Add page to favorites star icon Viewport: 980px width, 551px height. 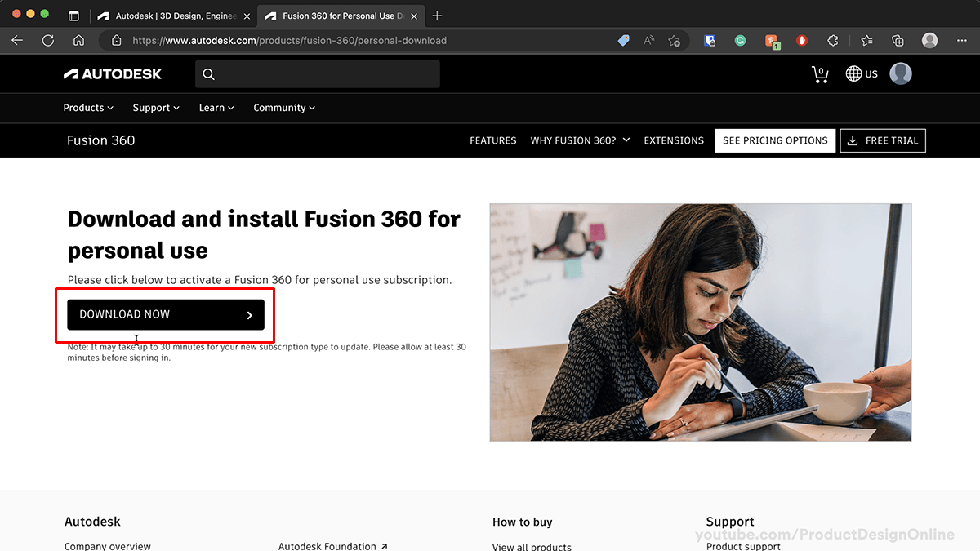click(x=674, y=40)
